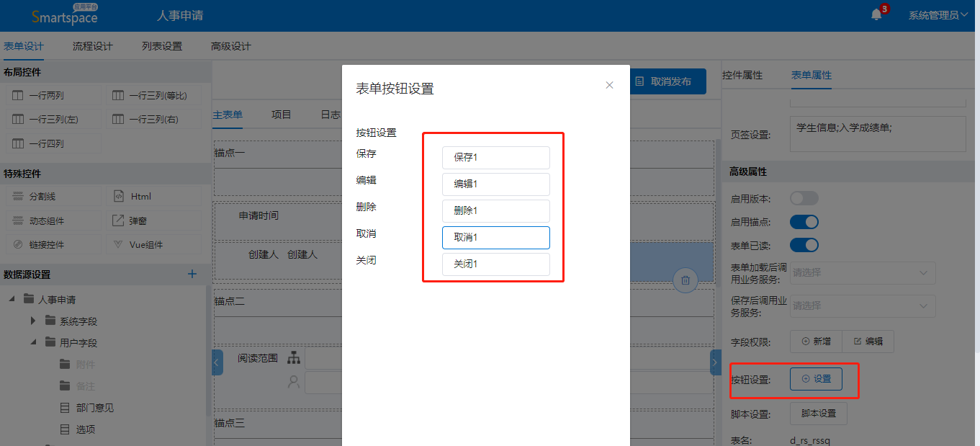Open the 系统管理员 user menu
980x446 pixels.
[938, 15]
